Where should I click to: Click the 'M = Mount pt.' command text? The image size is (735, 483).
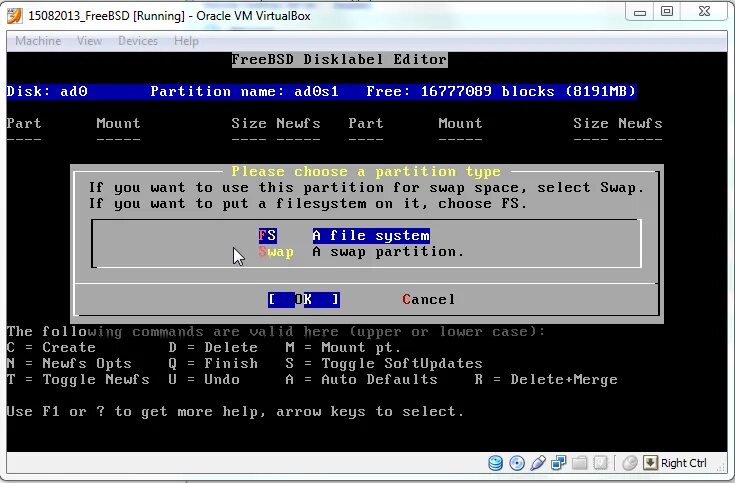(343, 347)
